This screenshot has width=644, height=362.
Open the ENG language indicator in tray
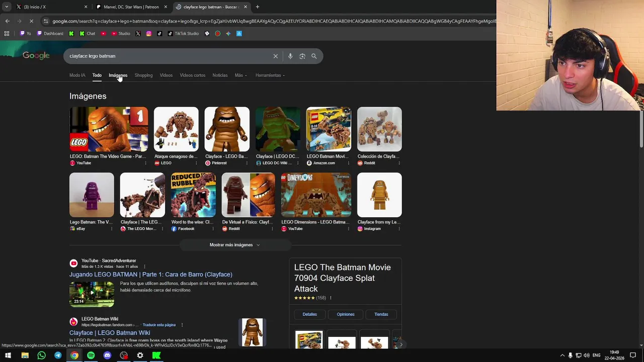coord(596,355)
